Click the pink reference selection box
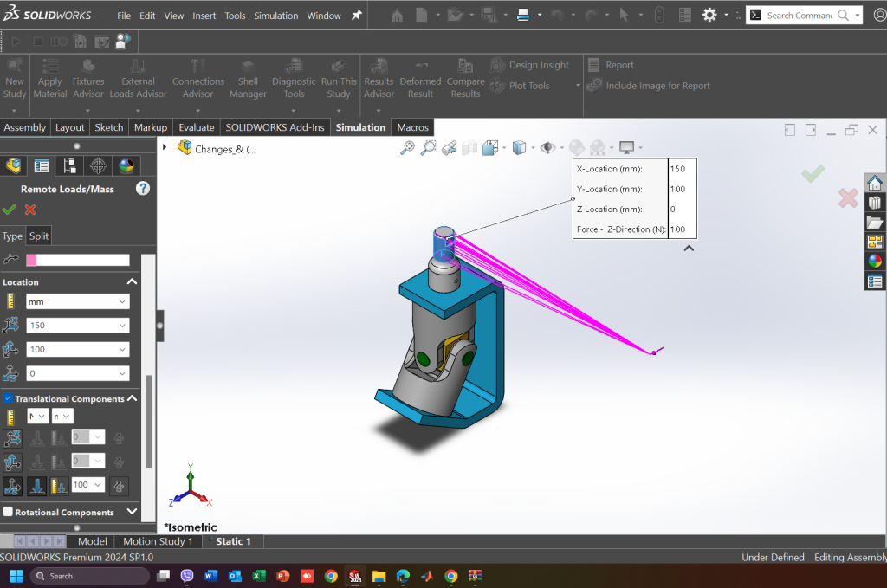 pos(78,260)
